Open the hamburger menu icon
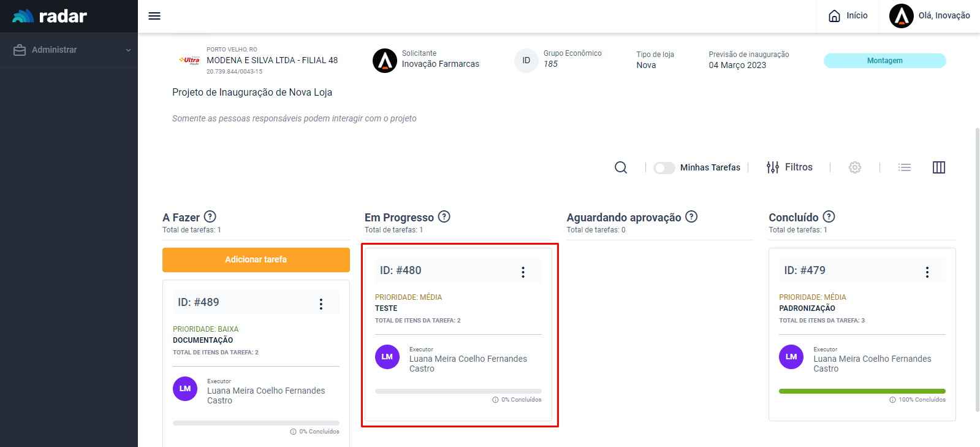 [154, 16]
